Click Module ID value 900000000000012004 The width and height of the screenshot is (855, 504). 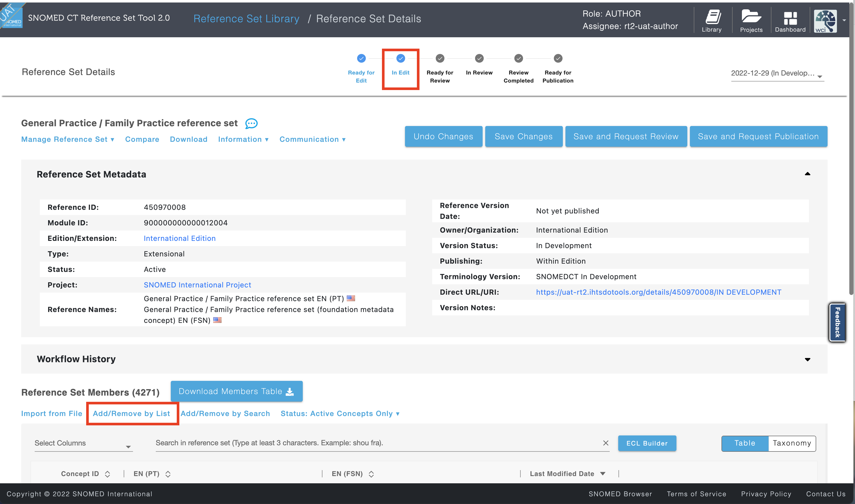coord(186,223)
